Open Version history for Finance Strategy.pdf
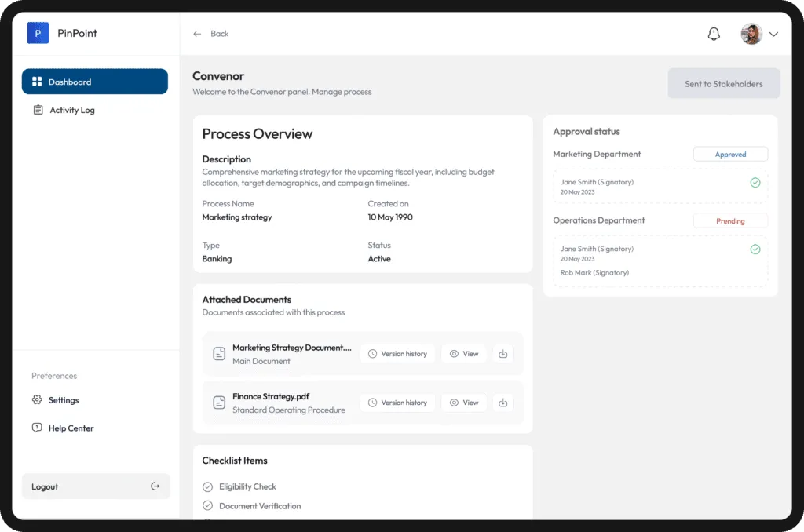Image resolution: width=804 pixels, height=532 pixels. (x=397, y=403)
